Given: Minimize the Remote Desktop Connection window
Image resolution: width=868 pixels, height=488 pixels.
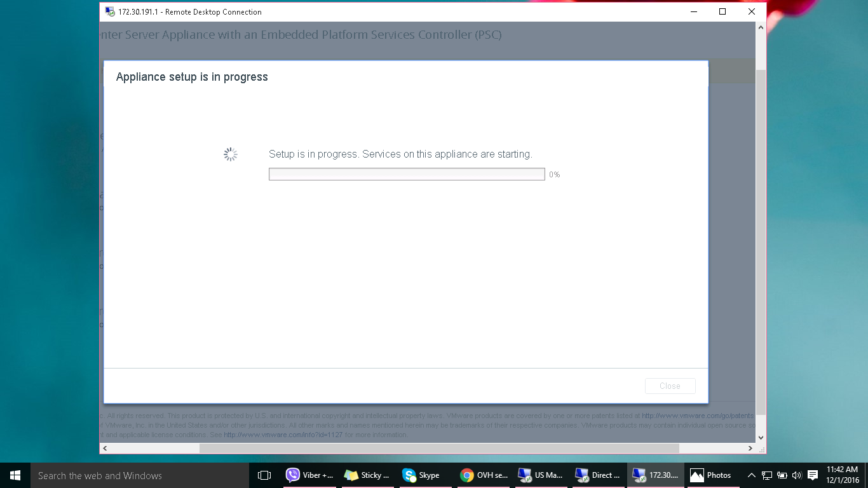Looking at the screenshot, I should [693, 11].
